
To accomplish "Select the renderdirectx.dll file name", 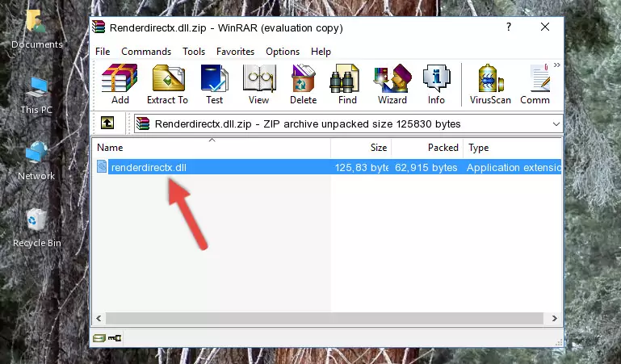I will tap(149, 167).
